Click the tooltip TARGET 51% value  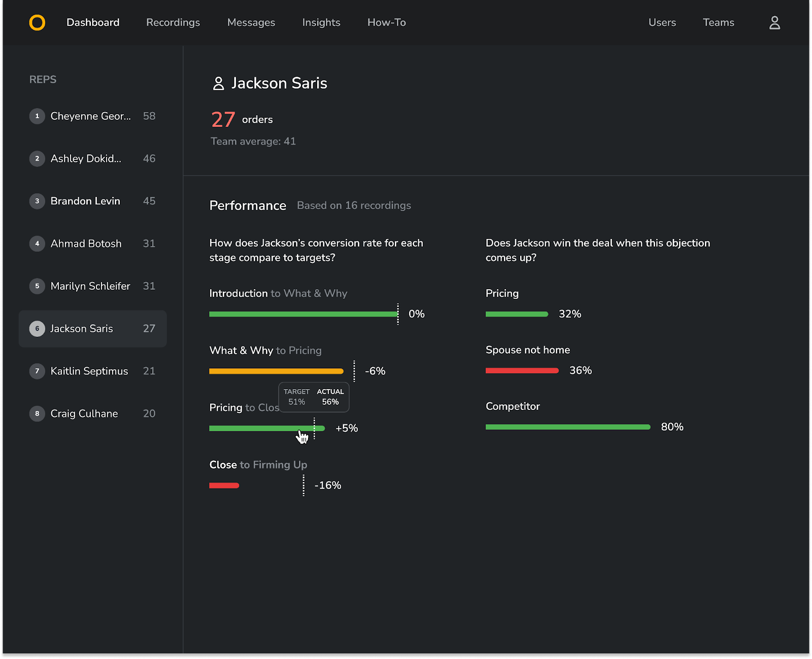pyautogui.click(x=297, y=402)
